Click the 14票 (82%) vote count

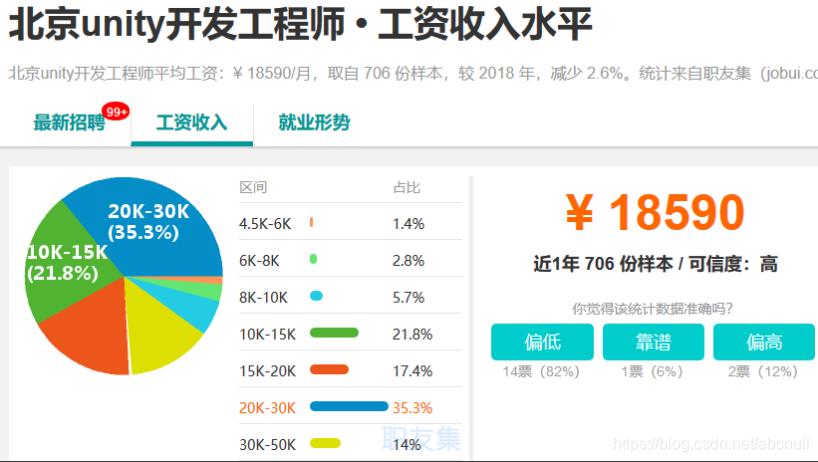pos(541,372)
